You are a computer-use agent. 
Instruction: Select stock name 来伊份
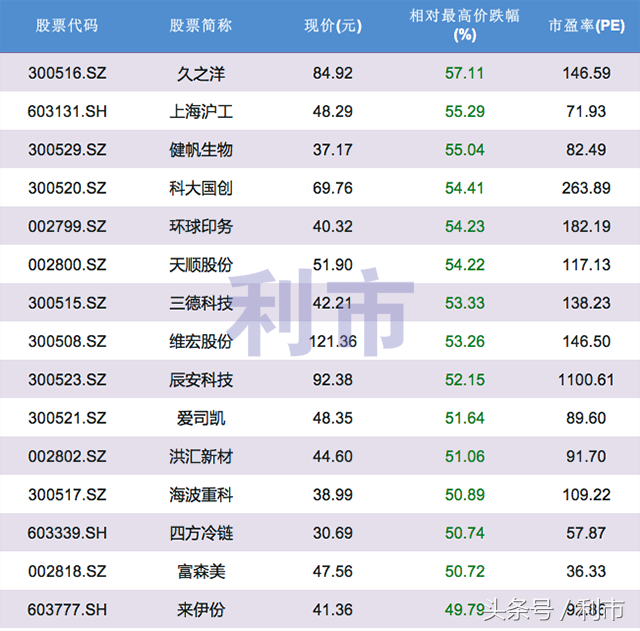(x=200, y=611)
